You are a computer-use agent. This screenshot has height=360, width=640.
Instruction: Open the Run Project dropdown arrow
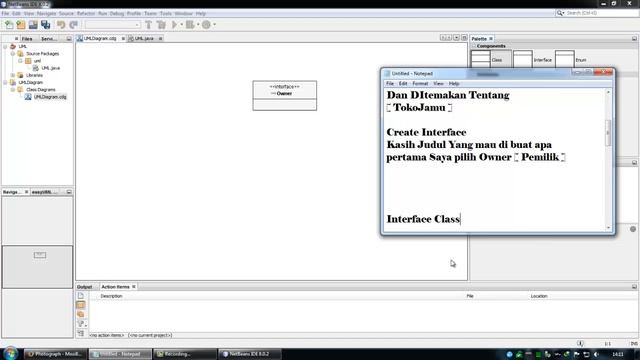pos(182,25)
